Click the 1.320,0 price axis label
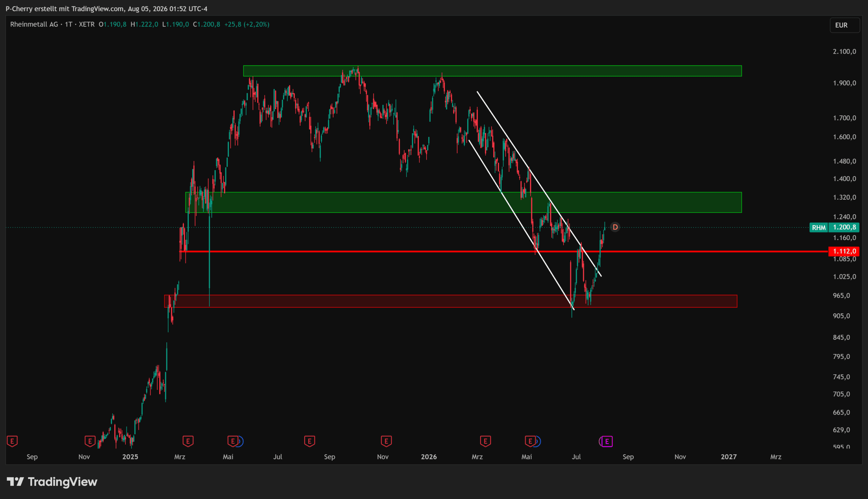The image size is (868, 499). click(x=844, y=197)
